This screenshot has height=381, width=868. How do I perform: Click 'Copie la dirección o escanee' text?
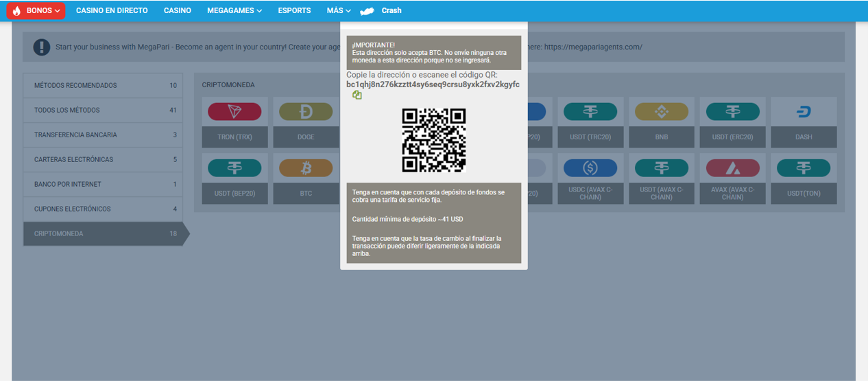422,75
